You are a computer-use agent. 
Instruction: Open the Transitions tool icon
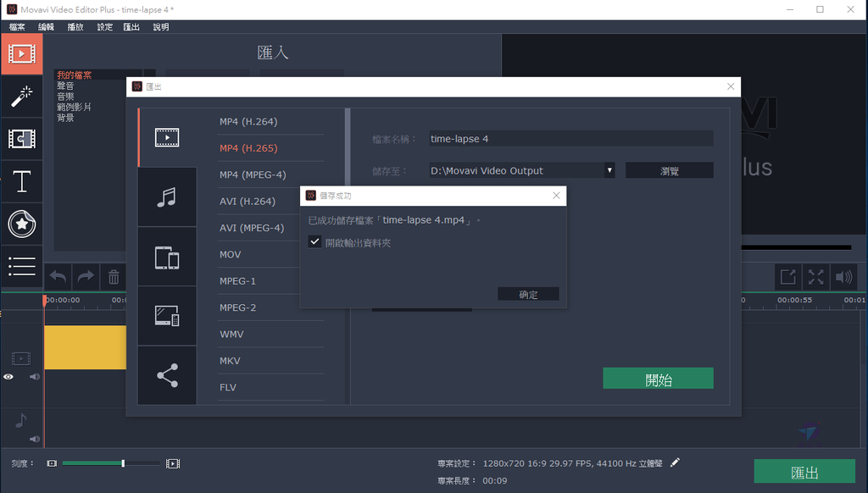tap(21, 139)
